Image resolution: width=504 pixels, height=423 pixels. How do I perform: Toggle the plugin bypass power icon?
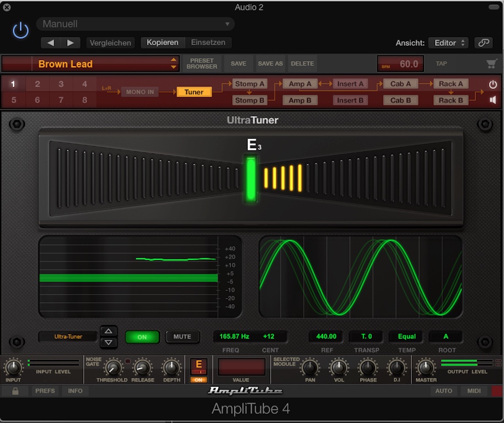coord(20,30)
